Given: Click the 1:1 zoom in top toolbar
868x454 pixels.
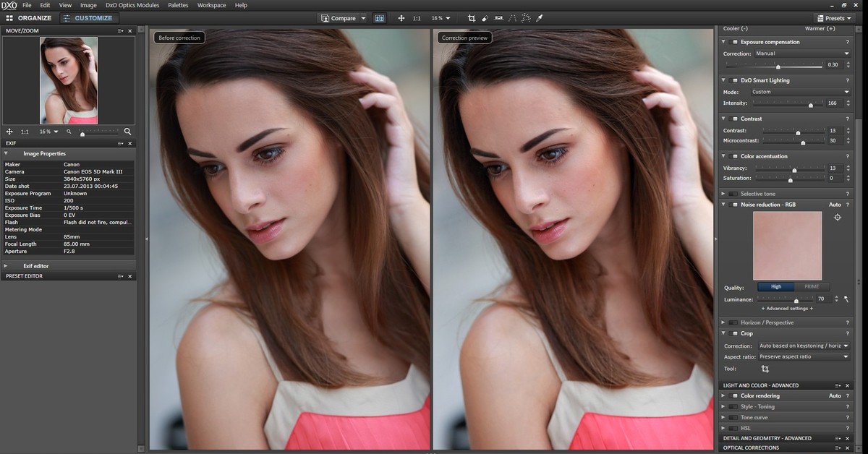Looking at the screenshot, I should click(x=417, y=18).
